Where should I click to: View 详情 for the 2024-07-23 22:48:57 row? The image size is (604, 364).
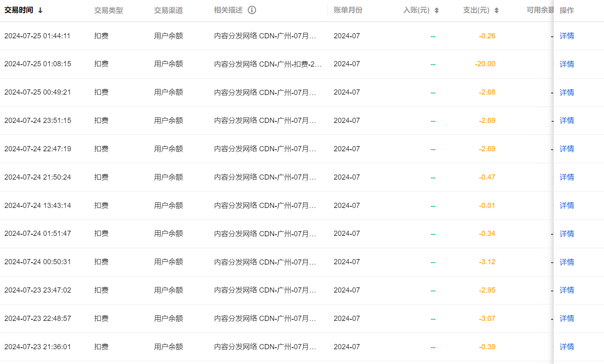567,318
